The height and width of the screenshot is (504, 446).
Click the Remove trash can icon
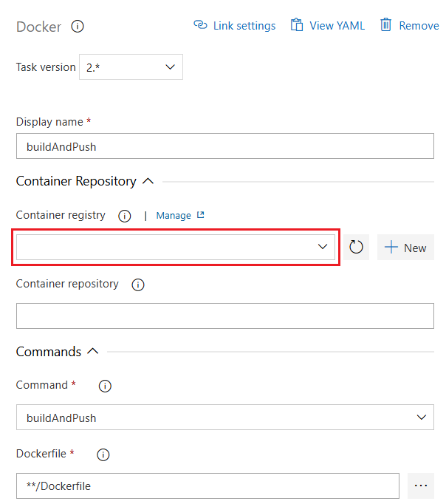pyautogui.click(x=385, y=25)
